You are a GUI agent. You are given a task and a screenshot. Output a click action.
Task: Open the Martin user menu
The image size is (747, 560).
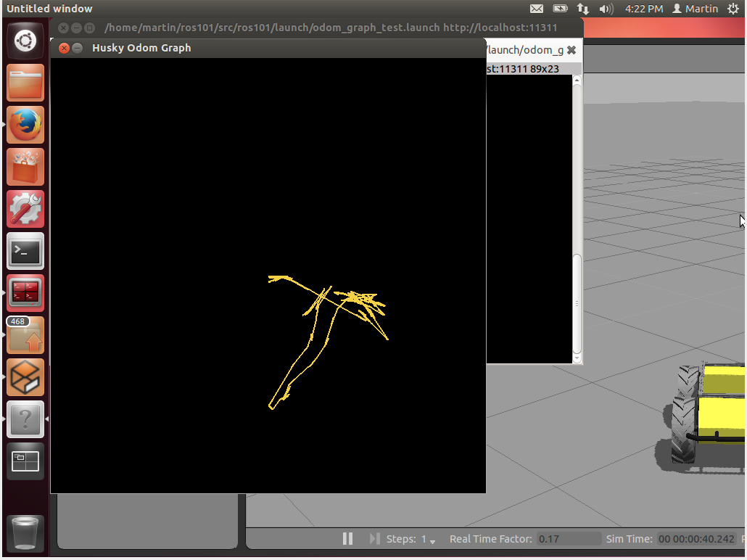[695, 9]
